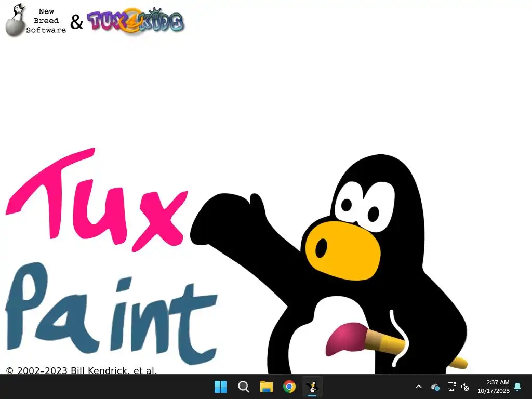The image size is (532, 399).
Task: Open the network display tray icon
Action: click(451, 387)
